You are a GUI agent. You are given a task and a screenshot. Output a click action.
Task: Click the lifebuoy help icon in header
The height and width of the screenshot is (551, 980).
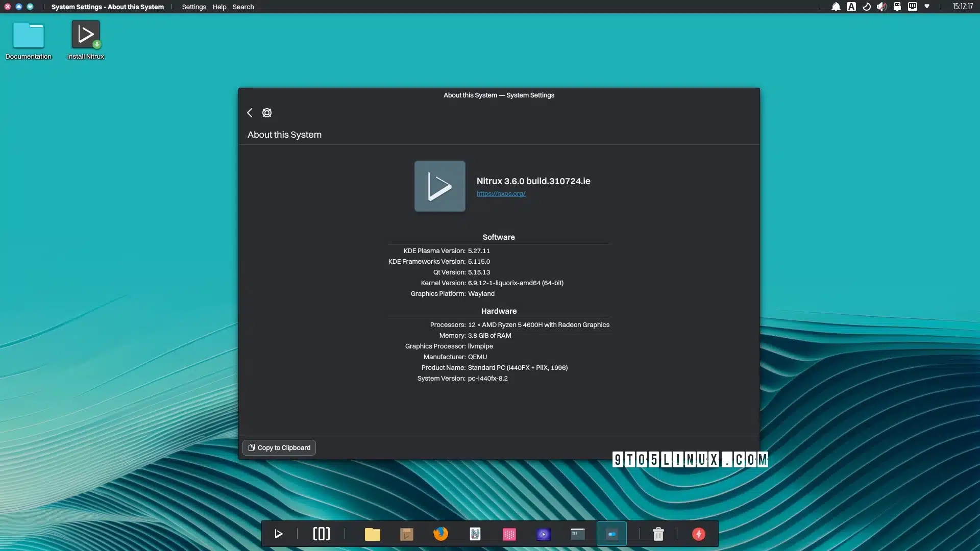[267, 113]
